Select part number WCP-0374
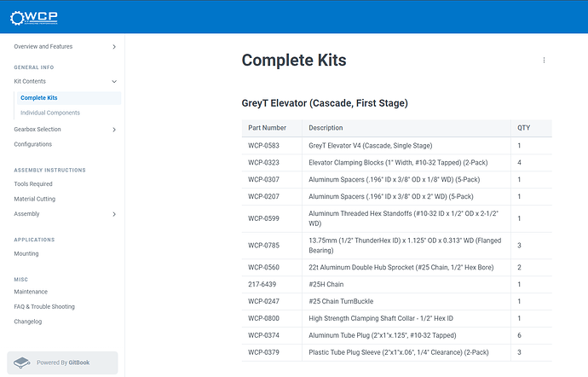The image size is (588, 377). coord(263,335)
